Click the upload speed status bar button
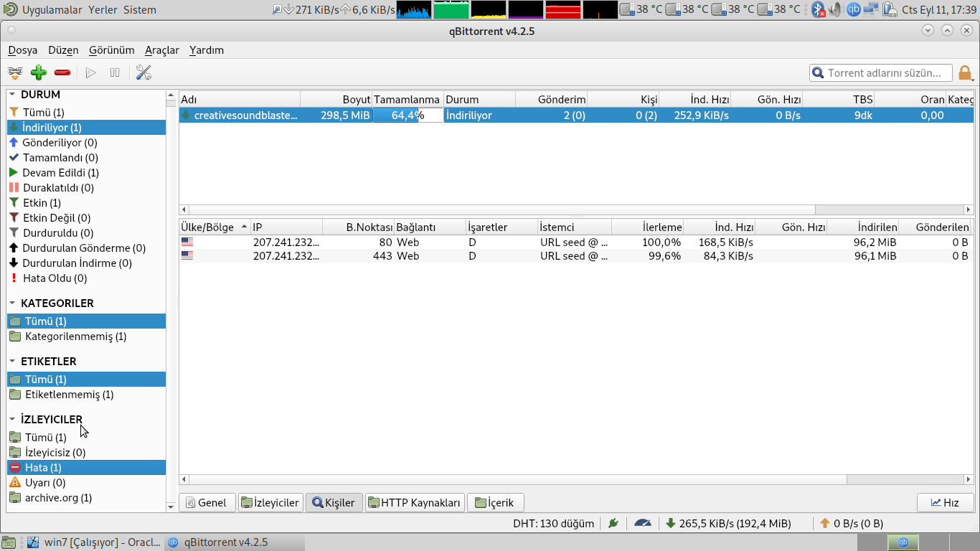 [852, 524]
